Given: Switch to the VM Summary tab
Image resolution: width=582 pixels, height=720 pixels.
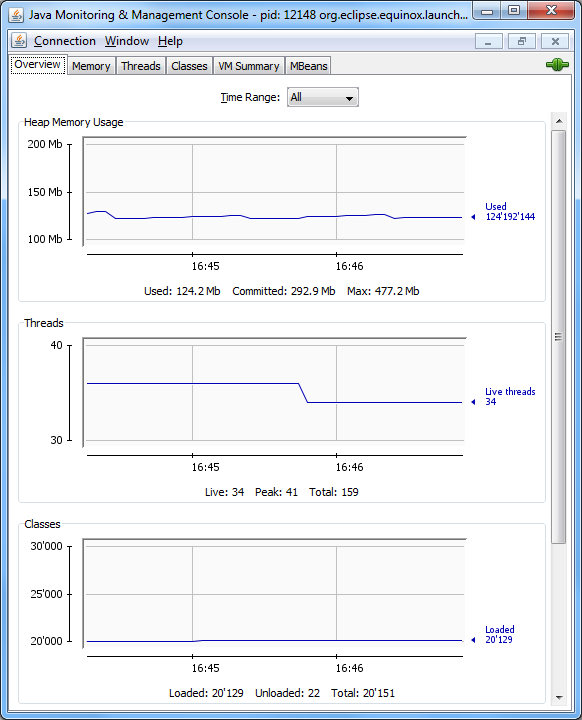Looking at the screenshot, I should tap(249, 66).
